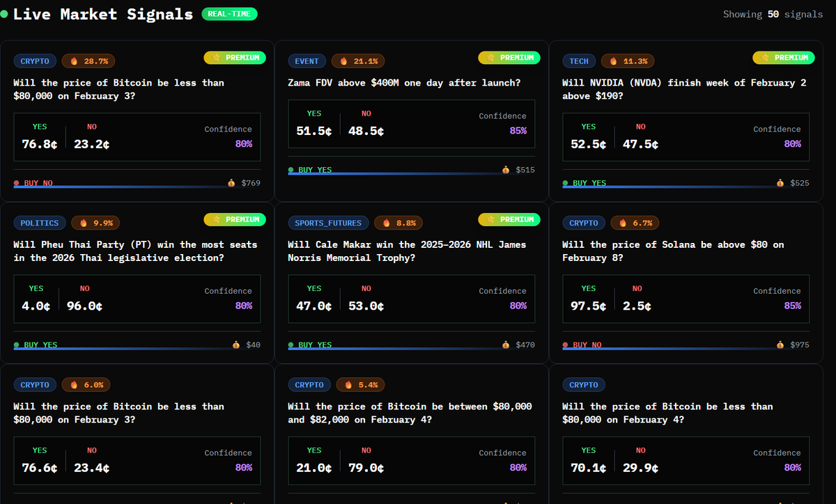Image resolution: width=836 pixels, height=504 pixels.
Task: Select the SPORTS_FUTURES category chip
Action: pyautogui.click(x=328, y=223)
